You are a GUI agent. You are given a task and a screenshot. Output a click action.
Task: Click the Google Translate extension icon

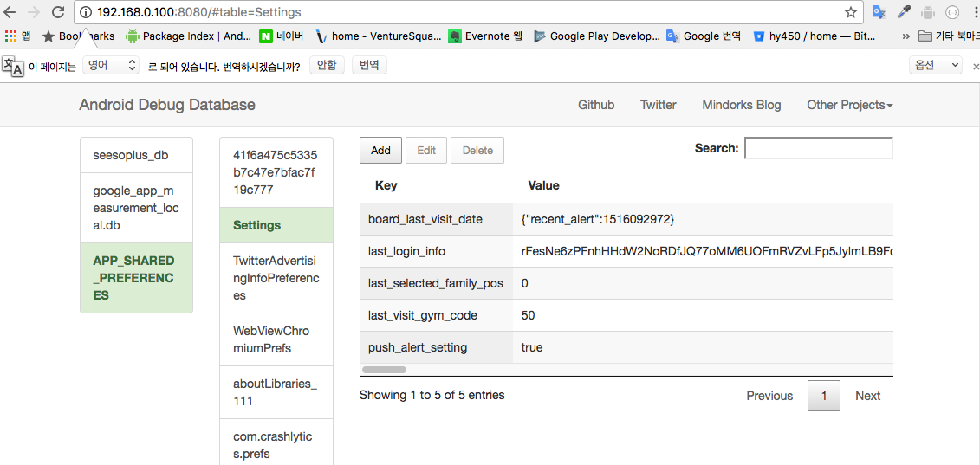879,12
